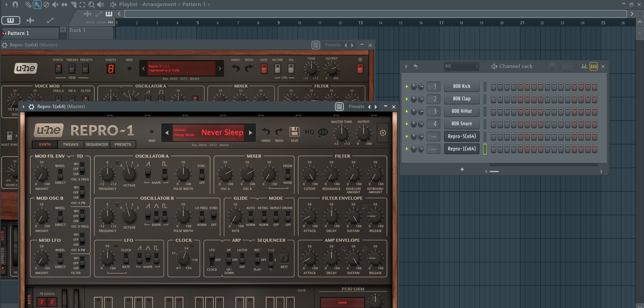Image resolution: width=644 pixels, height=308 pixels.
Task: Mute the 808 Snare channel
Action: [x=407, y=124]
